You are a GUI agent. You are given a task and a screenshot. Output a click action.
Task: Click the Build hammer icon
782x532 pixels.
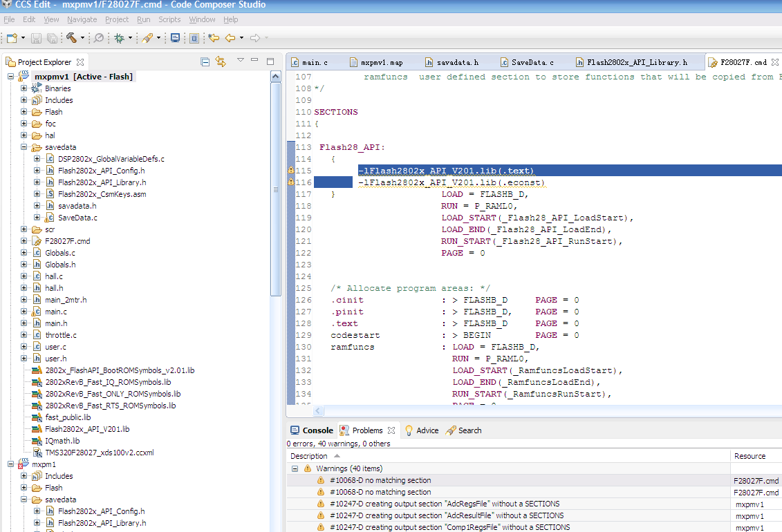71,38
